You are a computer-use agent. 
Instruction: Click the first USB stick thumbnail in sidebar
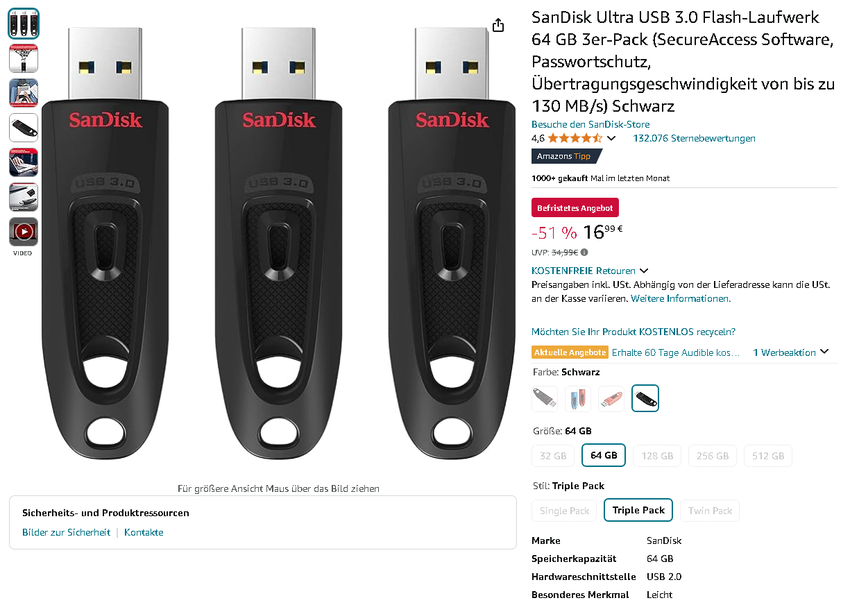(x=22, y=22)
